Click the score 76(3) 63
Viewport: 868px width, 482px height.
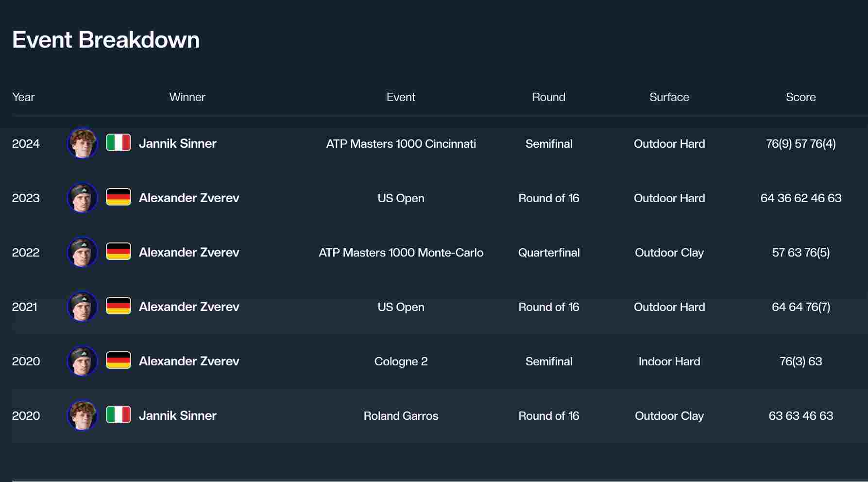pyautogui.click(x=800, y=361)
